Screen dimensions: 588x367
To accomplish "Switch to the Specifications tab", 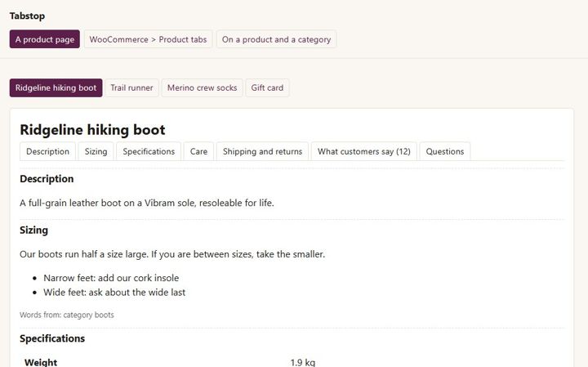I will (149, 151).
